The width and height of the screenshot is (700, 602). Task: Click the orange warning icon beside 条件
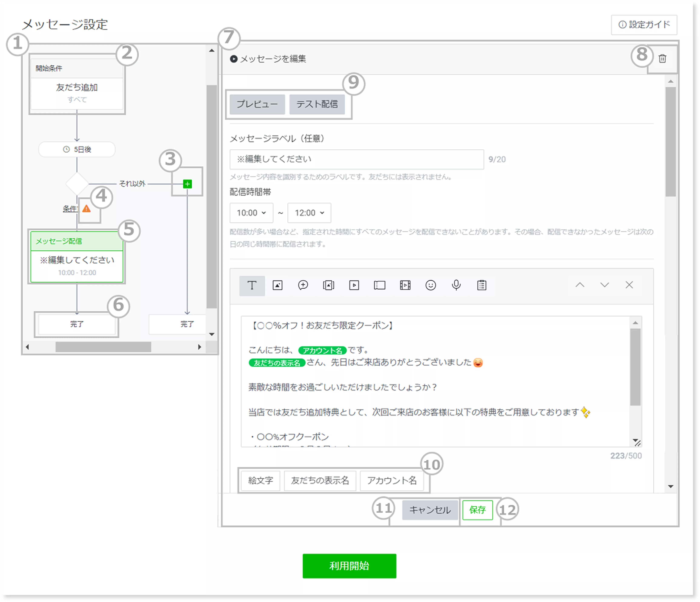pos(86,209)
